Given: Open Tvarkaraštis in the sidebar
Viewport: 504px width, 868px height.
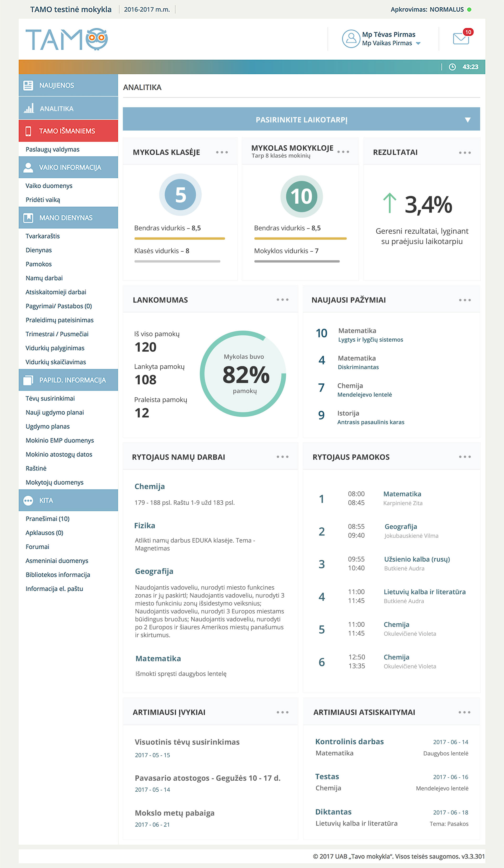Looking at the screenshot, I should click(43, 236).
